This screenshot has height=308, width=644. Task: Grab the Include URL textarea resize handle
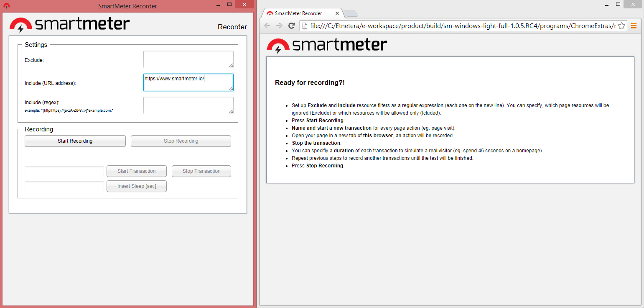tap(231, 89)
